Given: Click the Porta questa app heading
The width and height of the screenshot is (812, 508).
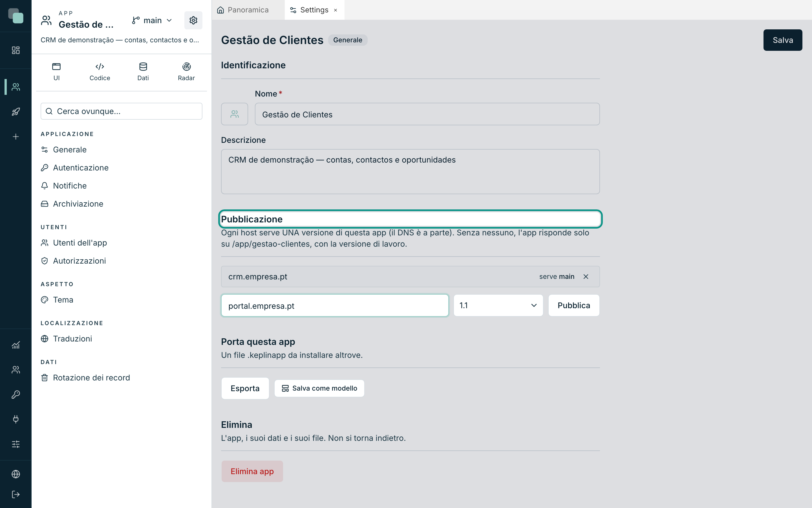Looking at the screenshot, I should [x=258, y=342].
